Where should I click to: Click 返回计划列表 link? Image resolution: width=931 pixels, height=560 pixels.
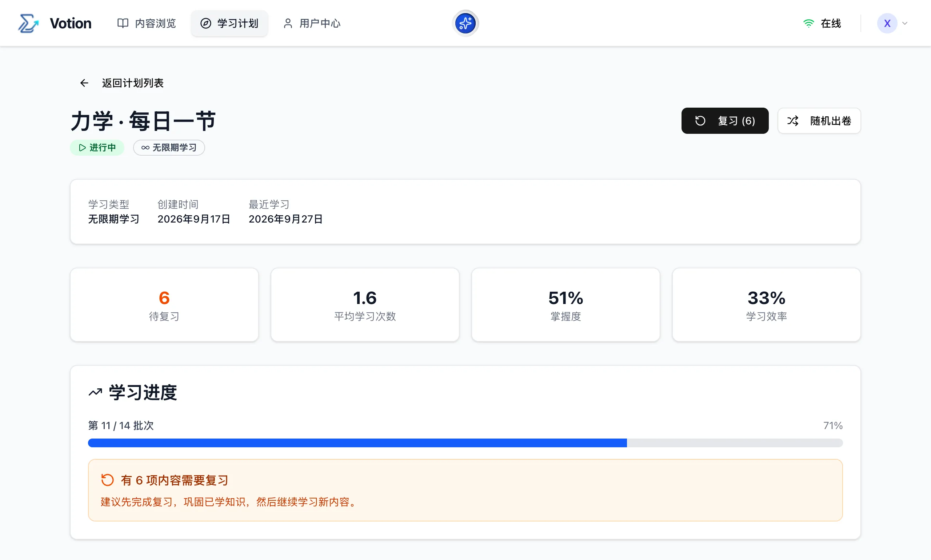click(x=121, y=83)
